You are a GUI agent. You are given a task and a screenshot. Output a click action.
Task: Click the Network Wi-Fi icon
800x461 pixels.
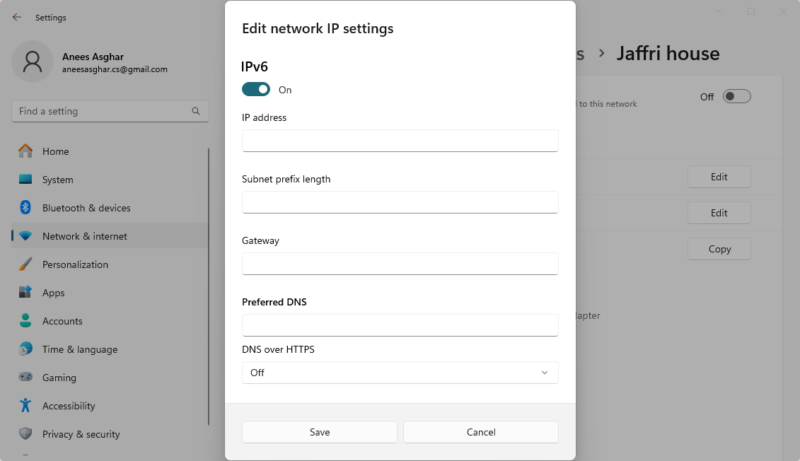[25, 236]
